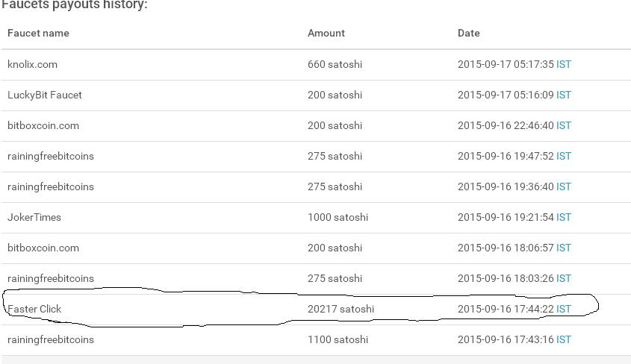Image resolution: width=631 pixels, height=364 pixels.
Task: Click IST link beside 19:36:40 time
Action: pos(563,186)
